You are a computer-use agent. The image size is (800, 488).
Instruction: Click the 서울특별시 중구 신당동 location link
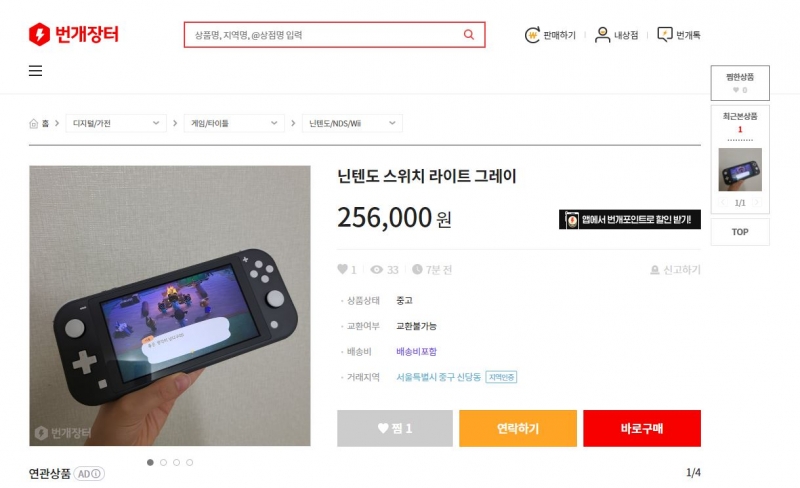(x=439, y=377)
